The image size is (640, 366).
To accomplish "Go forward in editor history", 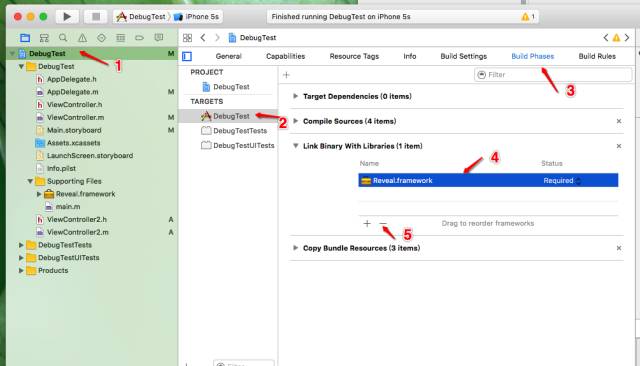I will pyautogui.click(x=217, y=38).
